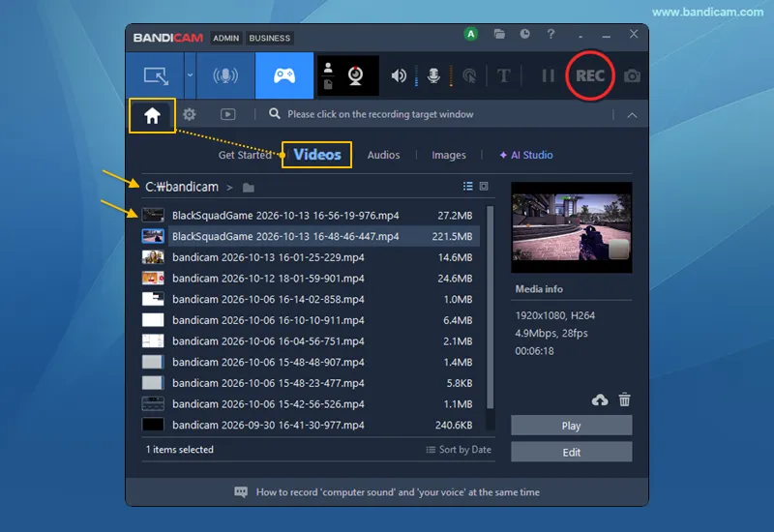Select BlackSquadGame 16-56-19-976.mp4 file
Viewport: 774px width, 532px height.
[x=311, y=215]
